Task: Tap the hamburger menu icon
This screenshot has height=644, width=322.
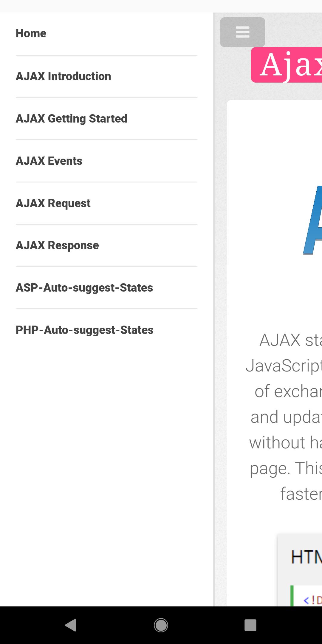Action: 243,32
